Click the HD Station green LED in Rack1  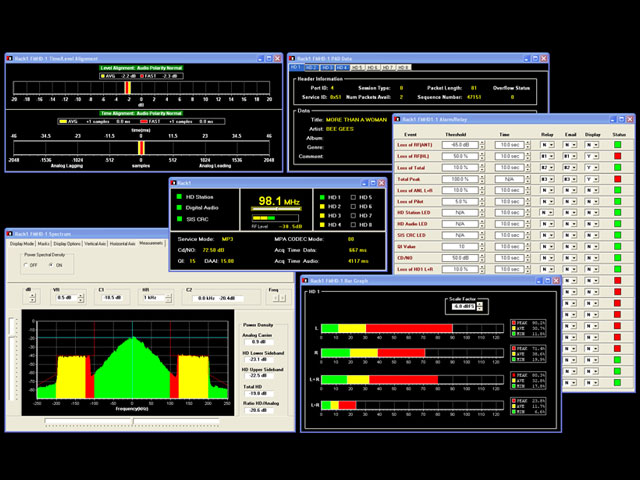coord(179,197)
